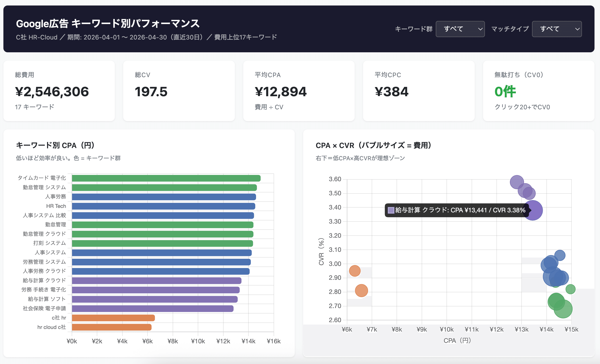Image resolution: width=600 pixels, height=364 pixels.
Task: Click the タイムカード 電子化 CPA bar
Action: [x=166, y=178]
